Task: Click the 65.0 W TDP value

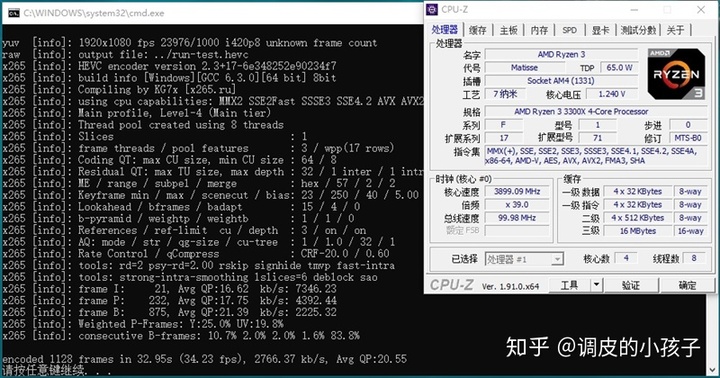Action: [619, 68]
